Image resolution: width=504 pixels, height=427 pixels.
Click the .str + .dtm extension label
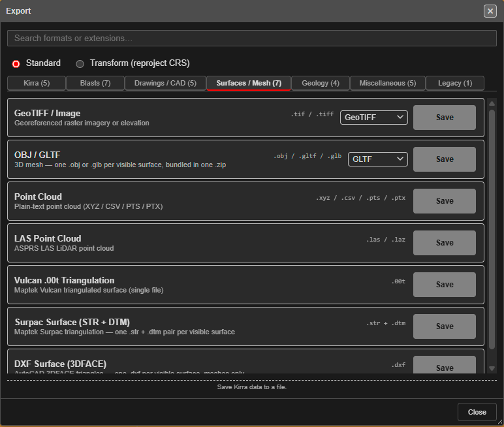(386, 323)
